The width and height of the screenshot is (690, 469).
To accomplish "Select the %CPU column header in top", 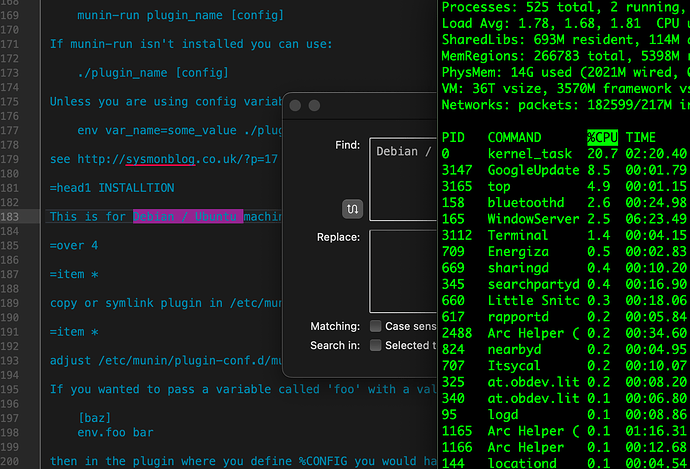I will 602,137.
